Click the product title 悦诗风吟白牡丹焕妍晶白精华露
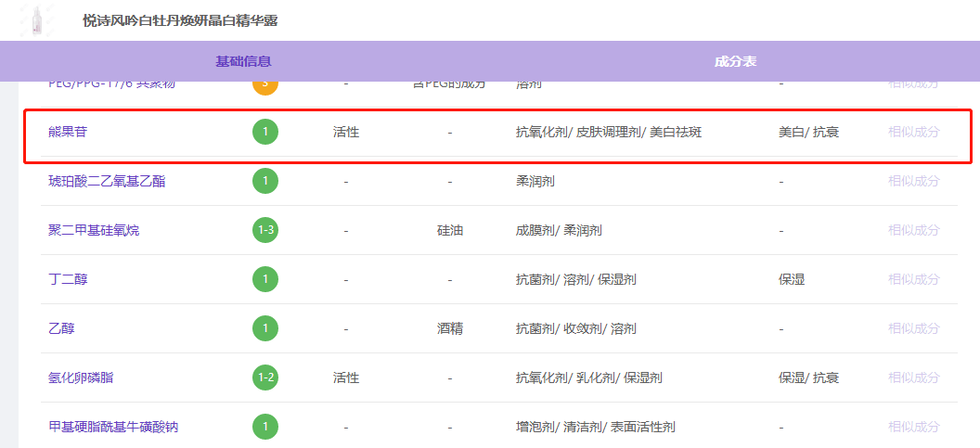 [x=179, y=20]
